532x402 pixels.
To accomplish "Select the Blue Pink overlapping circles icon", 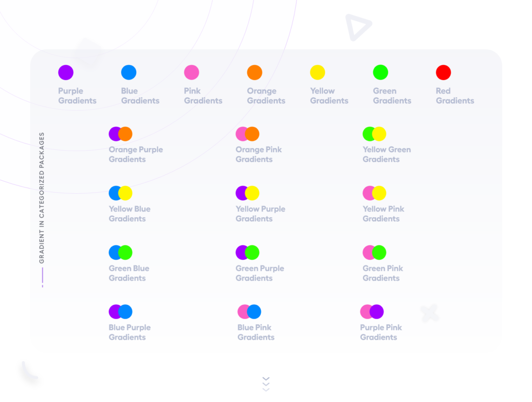I will [x=249, y=312].
